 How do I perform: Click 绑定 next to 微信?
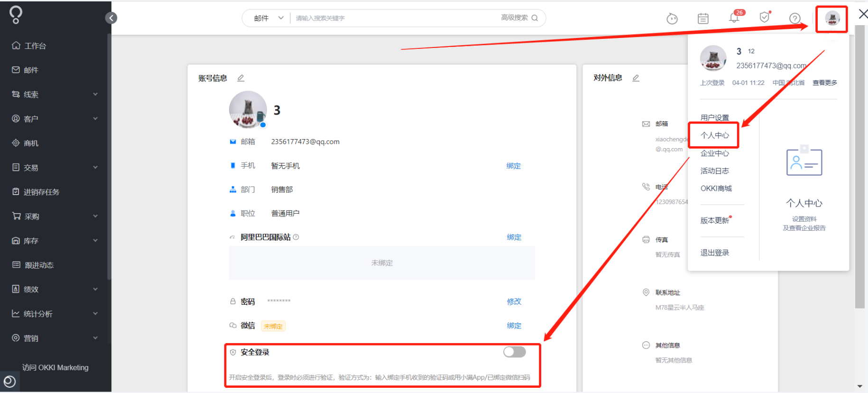(514, 326)
